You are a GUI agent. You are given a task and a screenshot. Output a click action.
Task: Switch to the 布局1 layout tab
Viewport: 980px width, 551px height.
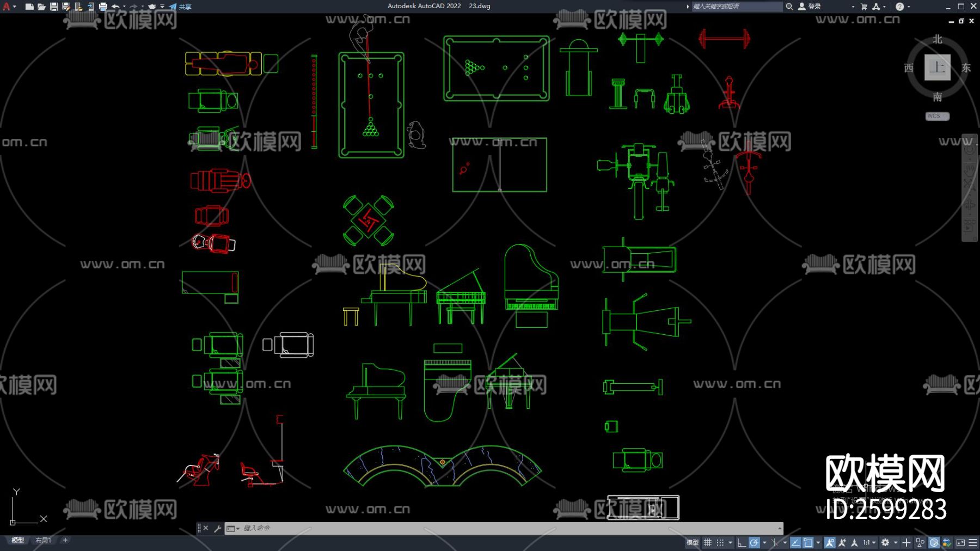(43, 541)
